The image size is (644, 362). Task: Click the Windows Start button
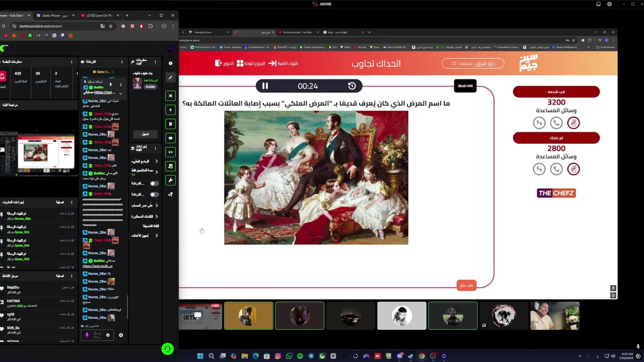point(200,356)
